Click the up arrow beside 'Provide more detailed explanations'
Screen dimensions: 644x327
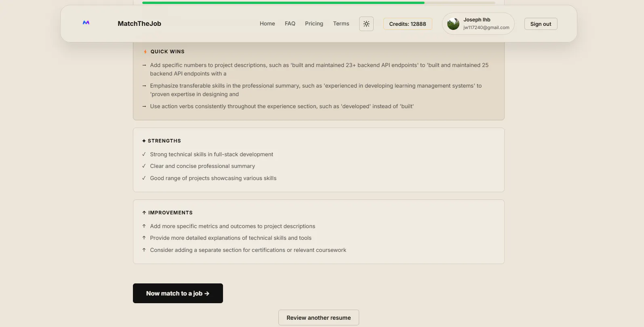click(144, 238)
